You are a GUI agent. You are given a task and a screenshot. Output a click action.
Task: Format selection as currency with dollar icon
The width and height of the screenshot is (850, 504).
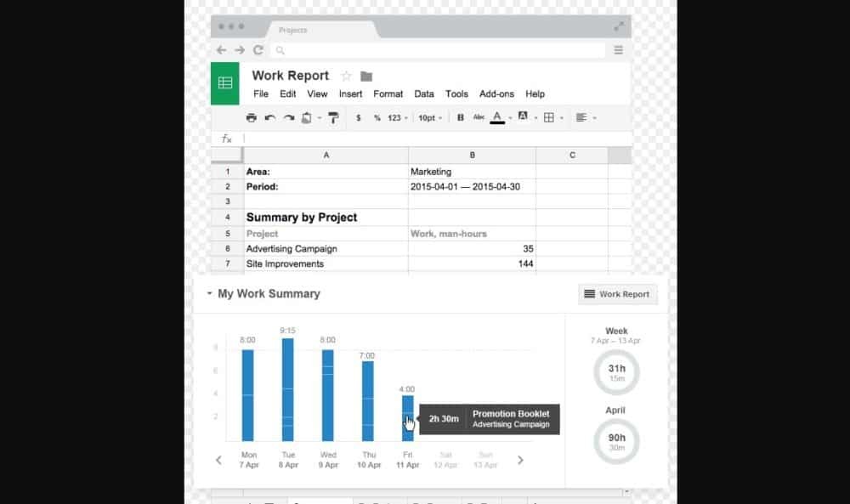point(359,118)
